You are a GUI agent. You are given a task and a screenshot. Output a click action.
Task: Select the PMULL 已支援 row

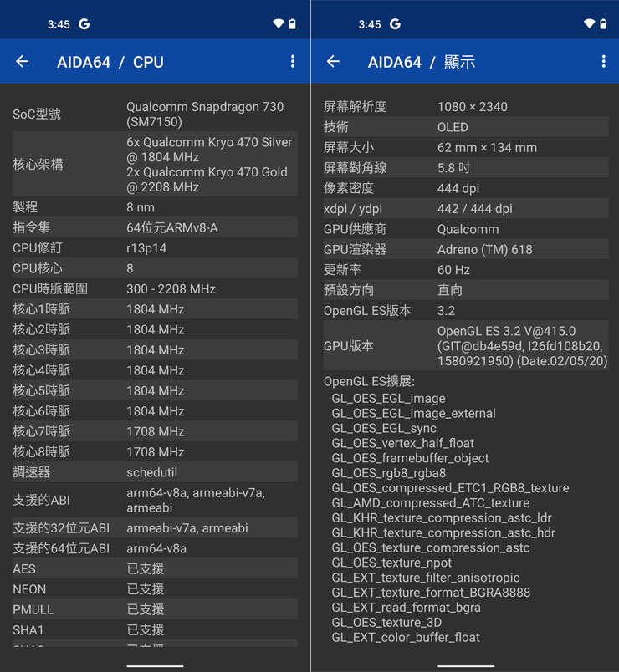pyautogui.click(x=155, y=609)
